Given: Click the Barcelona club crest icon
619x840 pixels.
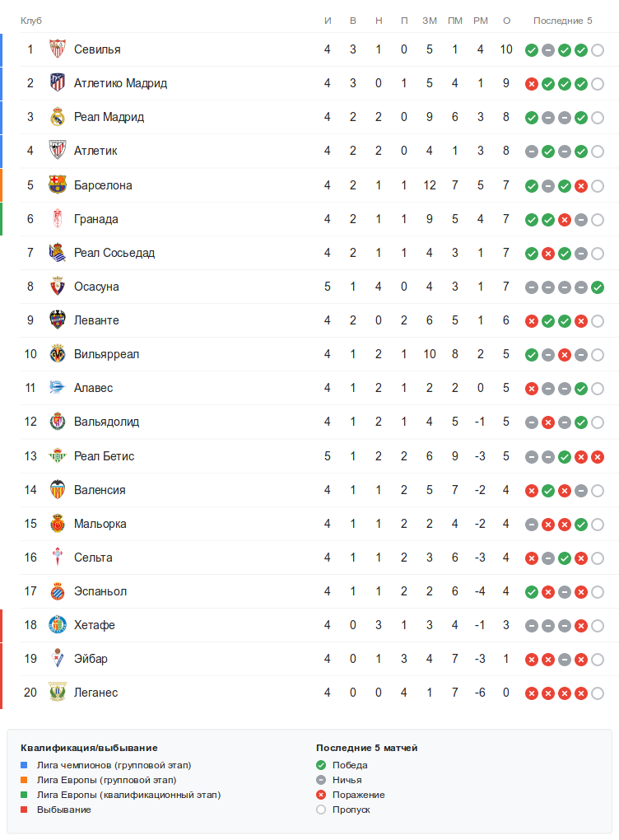Looking at the screenshot, I should tap(57, 184).
